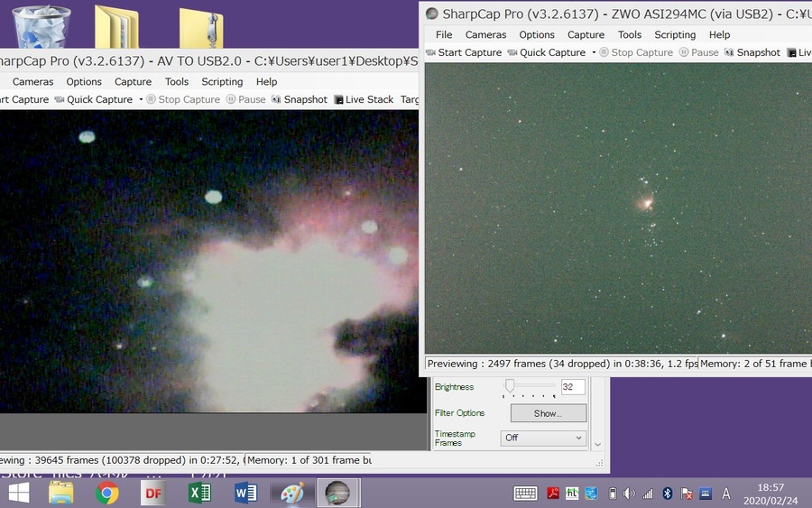Open Tools menu in AV TO USB2.0 window
The width and height of the screenshot is (812, 508).
click(x=177, y=82)
